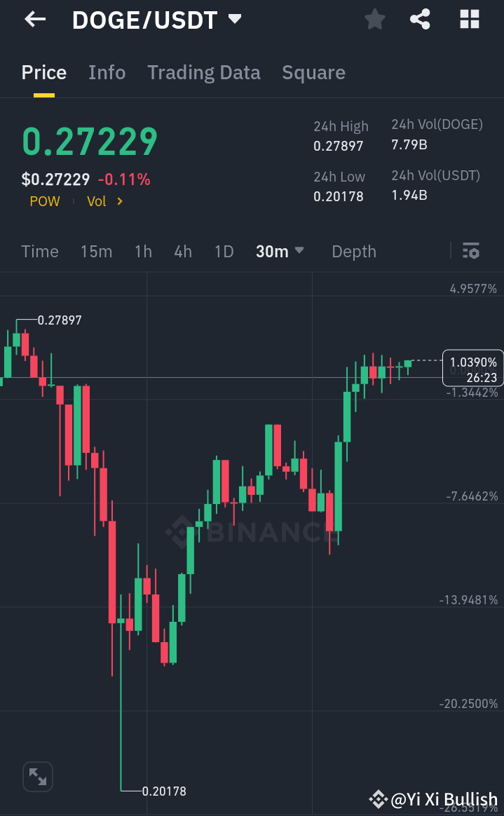Open the 30m interval dropdown

click(x=280, y=251)
